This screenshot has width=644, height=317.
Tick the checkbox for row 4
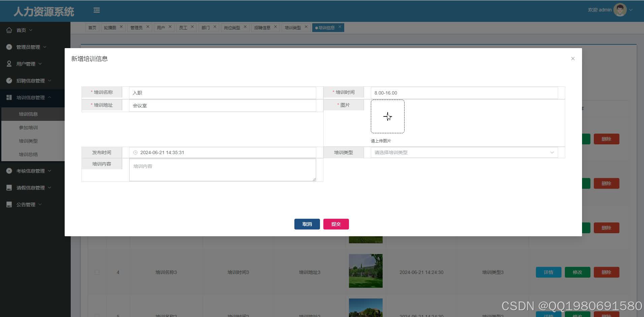(97, 272)
